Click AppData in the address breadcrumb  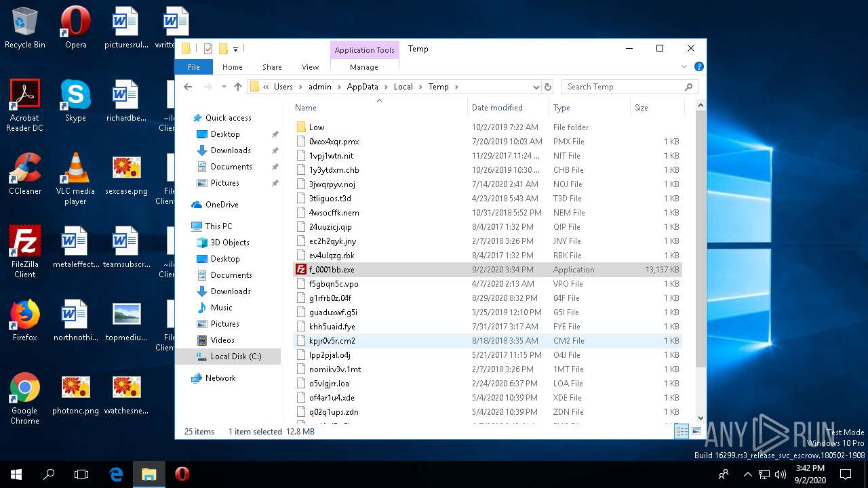(x=362, y=87)
